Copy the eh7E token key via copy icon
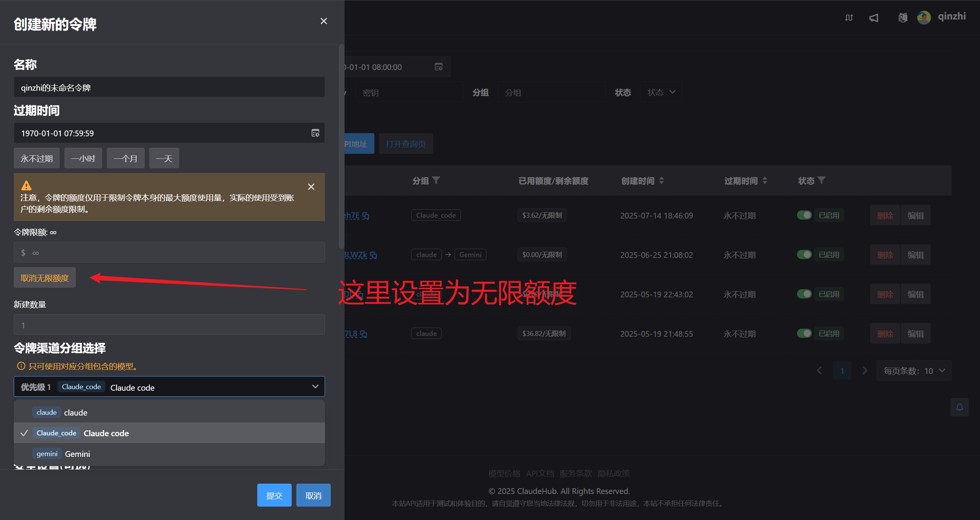The height and width of the screenshot is (520, 980). 366,215
